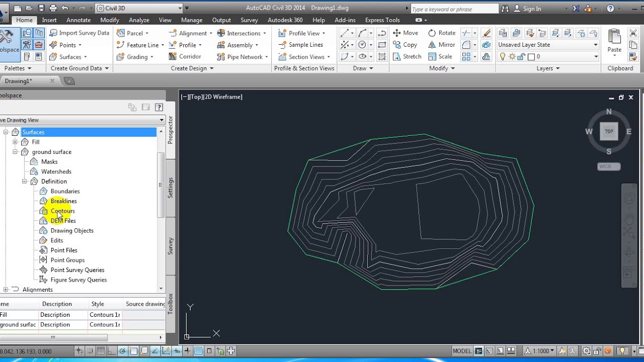The height and width of the screenshot is (362, 644).
Task: Click the New drawing icon in quick access toolbar
Action: 18,8
